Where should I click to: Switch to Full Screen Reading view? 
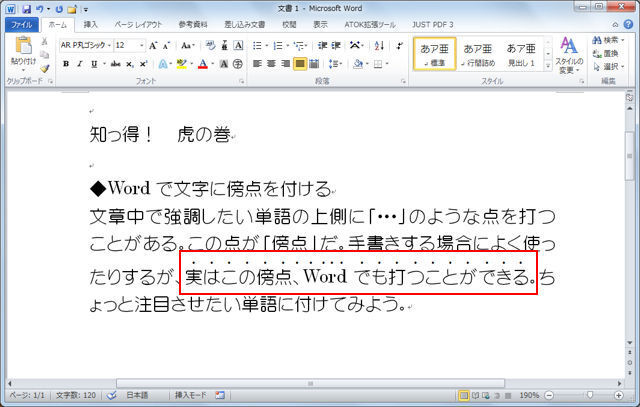click(476, 395)
